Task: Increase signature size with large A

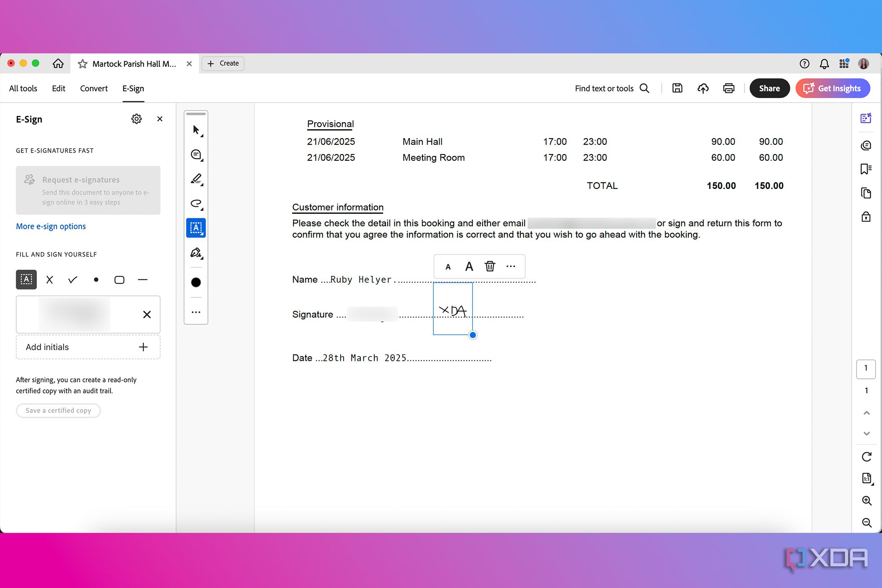Action: click(469, 267)
